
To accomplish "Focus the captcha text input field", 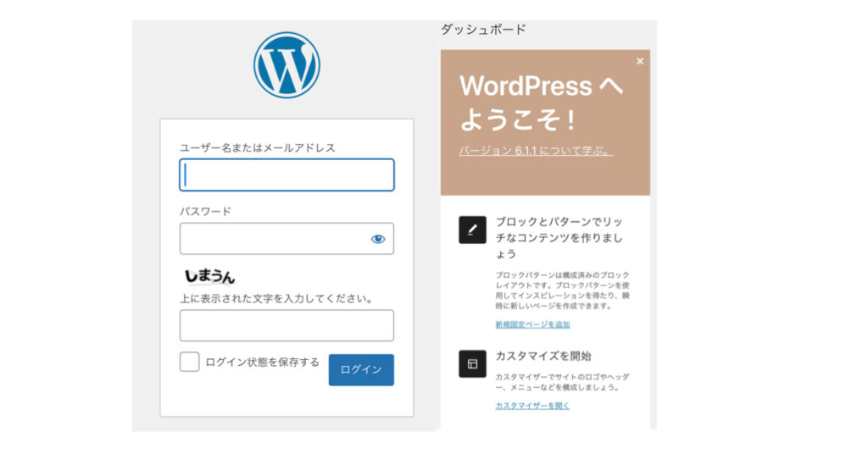I will point(287,325).
